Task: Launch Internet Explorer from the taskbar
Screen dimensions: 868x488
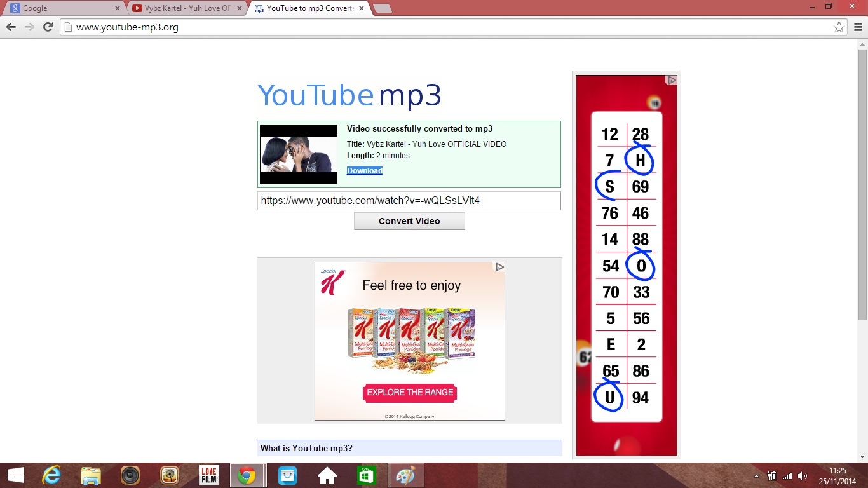Action: (51, 475)
